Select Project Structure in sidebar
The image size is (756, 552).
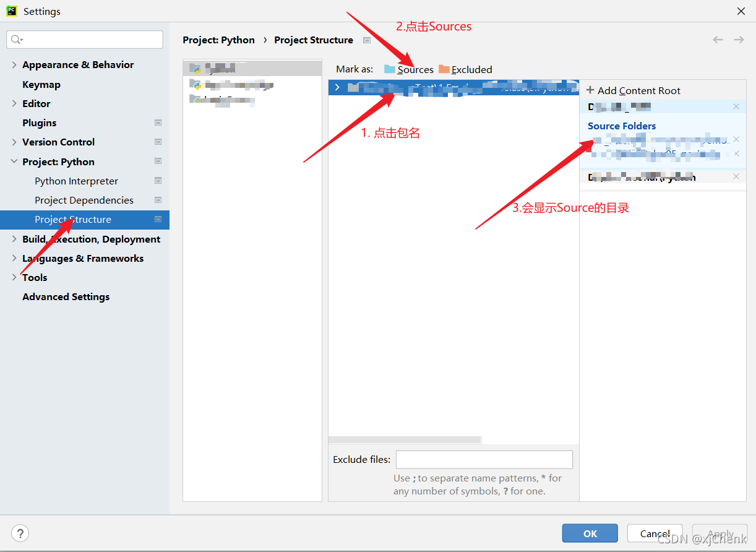(x=85, y=220)
